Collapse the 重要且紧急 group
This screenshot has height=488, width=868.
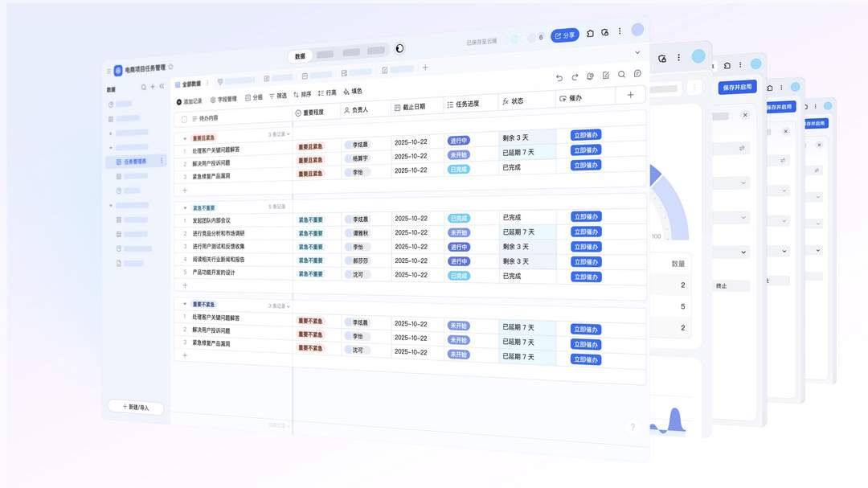[x=184, y=137]
